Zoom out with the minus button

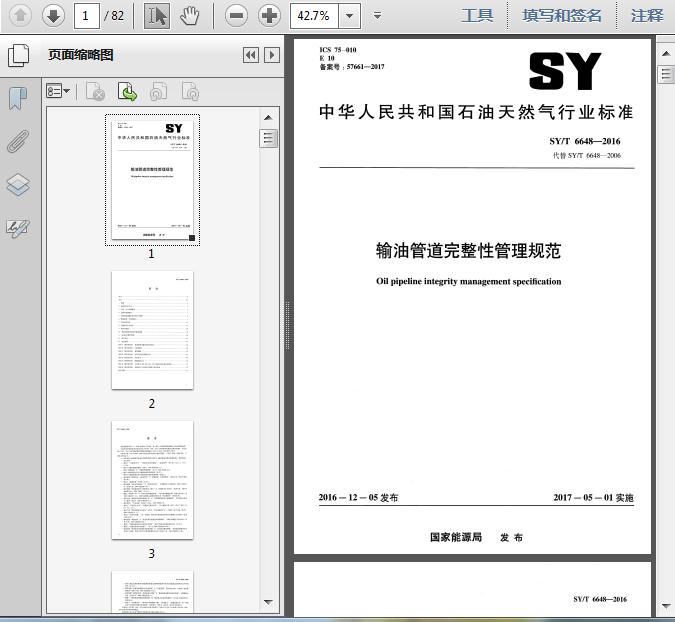(x=236, y=16)
